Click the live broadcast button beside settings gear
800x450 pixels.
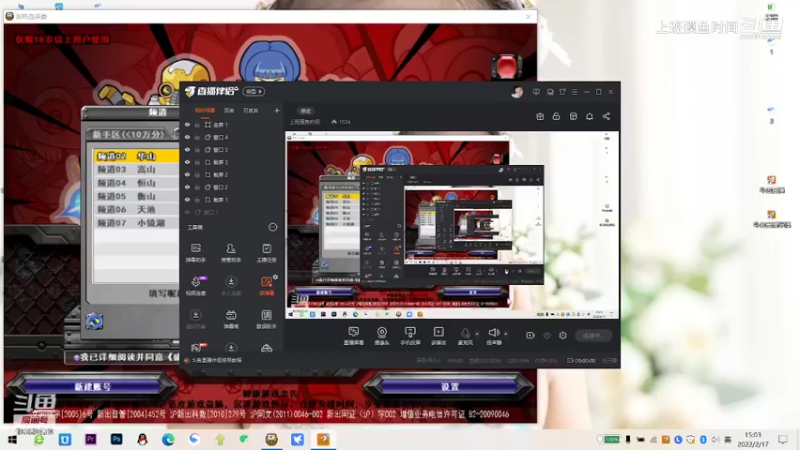[593, 335]
